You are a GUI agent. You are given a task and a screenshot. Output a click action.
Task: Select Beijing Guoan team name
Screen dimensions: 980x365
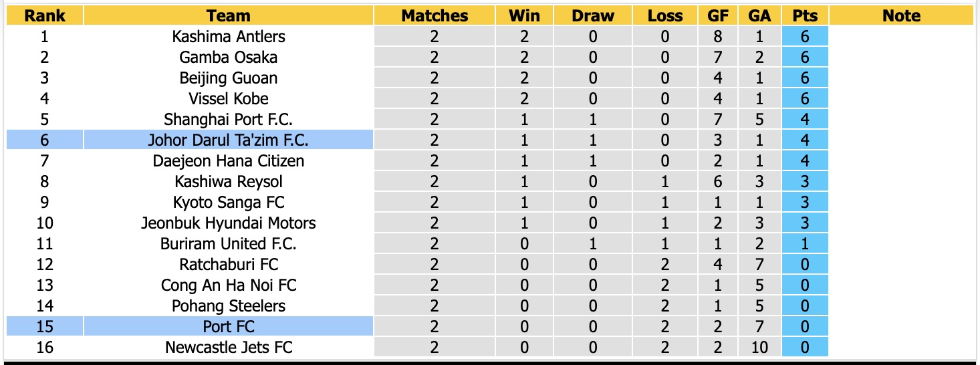229,78
